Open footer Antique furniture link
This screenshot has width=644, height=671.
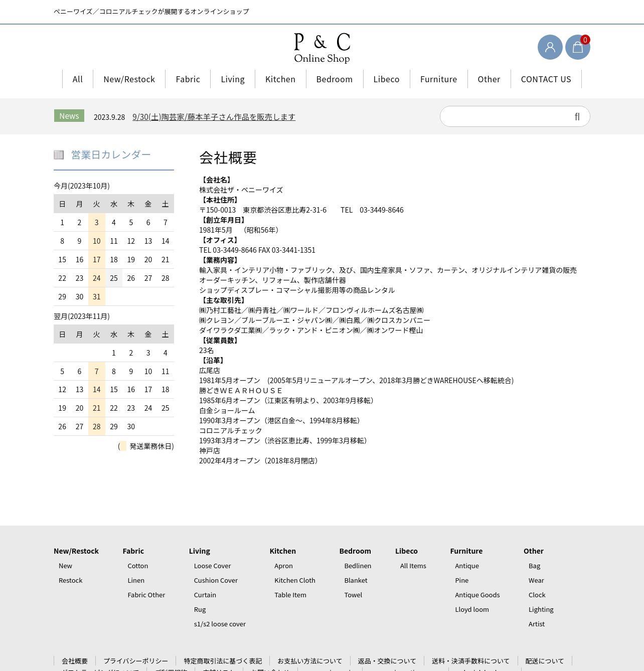(x=467, y=566)
